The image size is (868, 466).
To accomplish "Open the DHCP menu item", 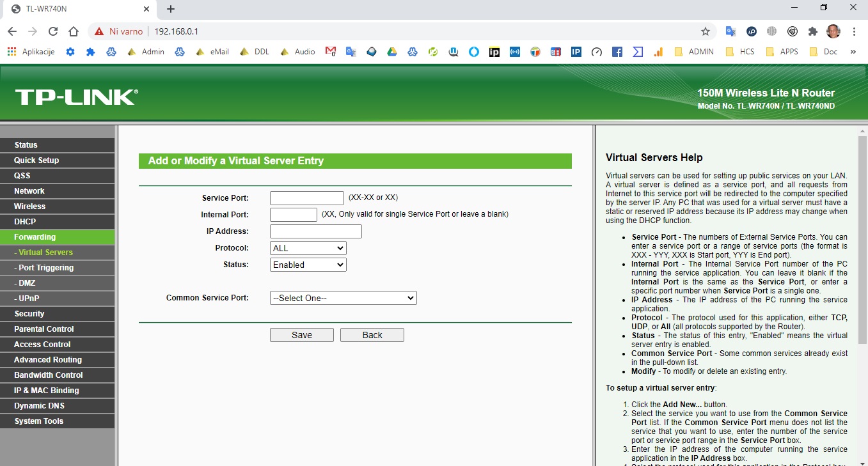I will 58,222.
